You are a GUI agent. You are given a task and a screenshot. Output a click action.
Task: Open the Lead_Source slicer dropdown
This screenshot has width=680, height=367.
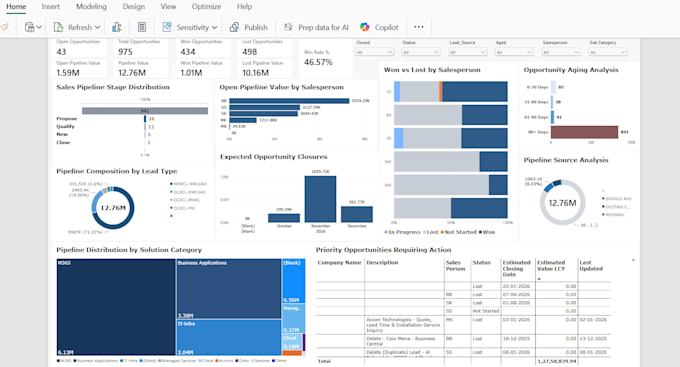(468, 52)
